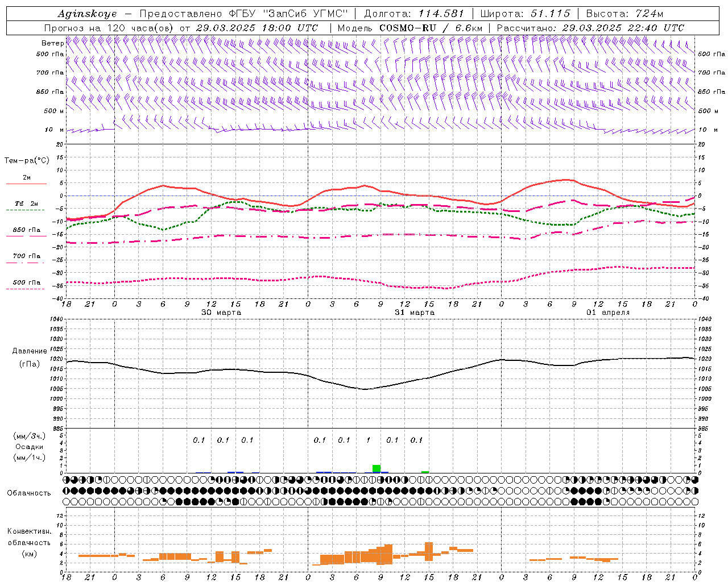Click the "Давление" pressure panel label
Viewport: 728px width, 582px height.
30,351
